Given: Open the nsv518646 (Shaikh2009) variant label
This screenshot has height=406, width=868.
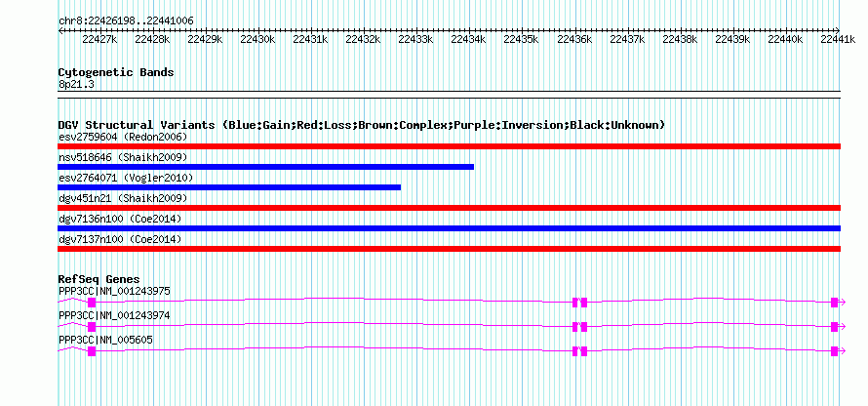Looking at the screenshot, I should coord(123,158).
